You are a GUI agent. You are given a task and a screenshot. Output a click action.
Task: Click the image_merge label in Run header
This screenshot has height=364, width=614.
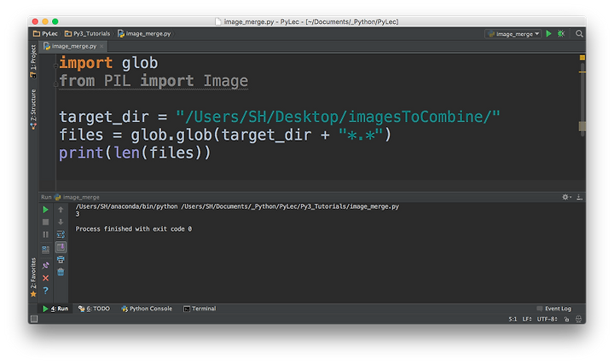tap(81, 197)
